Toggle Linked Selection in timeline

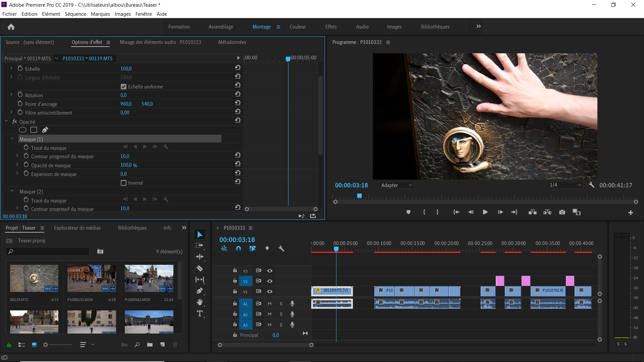[253, 249]
